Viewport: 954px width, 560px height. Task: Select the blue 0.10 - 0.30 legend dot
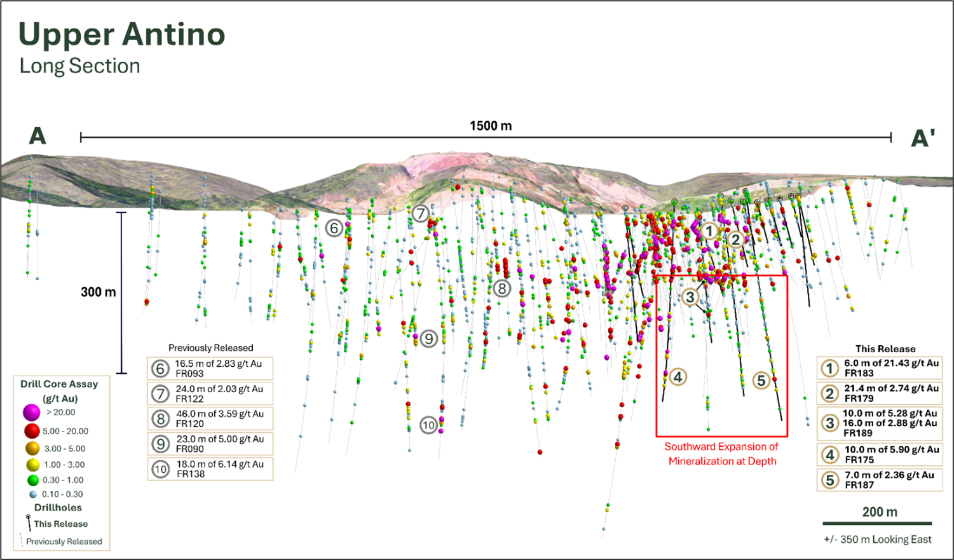coord(33,494)
